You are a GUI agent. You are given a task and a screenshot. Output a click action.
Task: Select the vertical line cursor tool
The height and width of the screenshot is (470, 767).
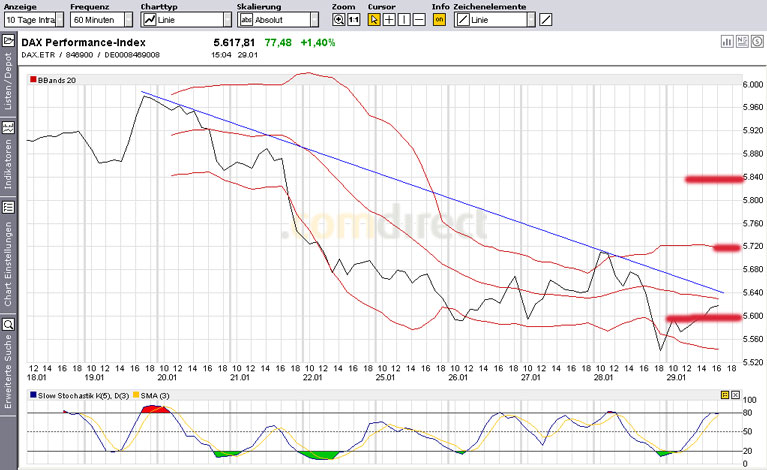tap(404, 20)
